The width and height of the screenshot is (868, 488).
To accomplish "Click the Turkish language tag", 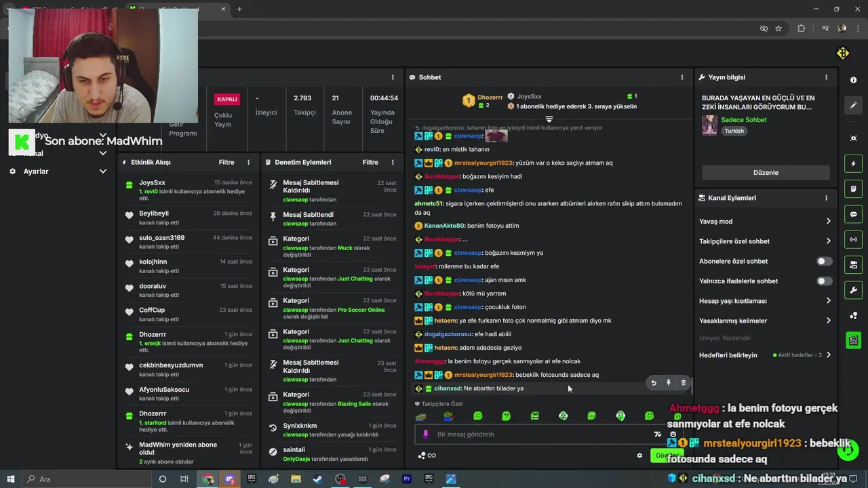I will (734, 131).
